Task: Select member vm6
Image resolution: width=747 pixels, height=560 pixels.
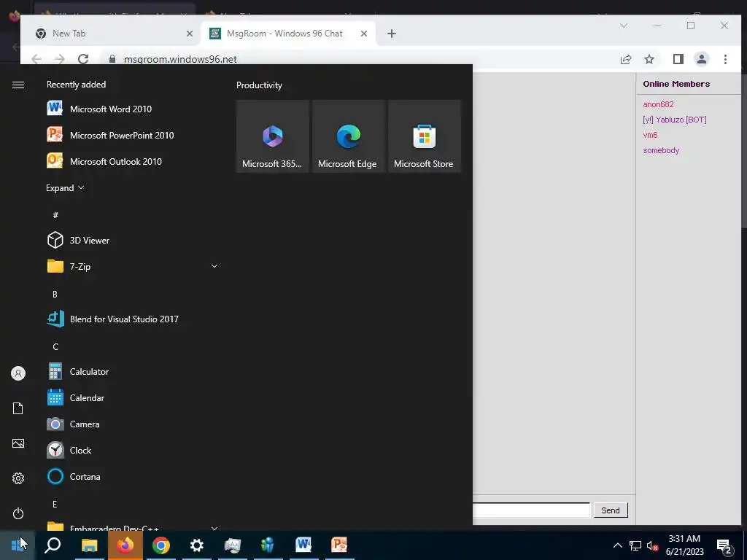Action: [x=650, y=135]
